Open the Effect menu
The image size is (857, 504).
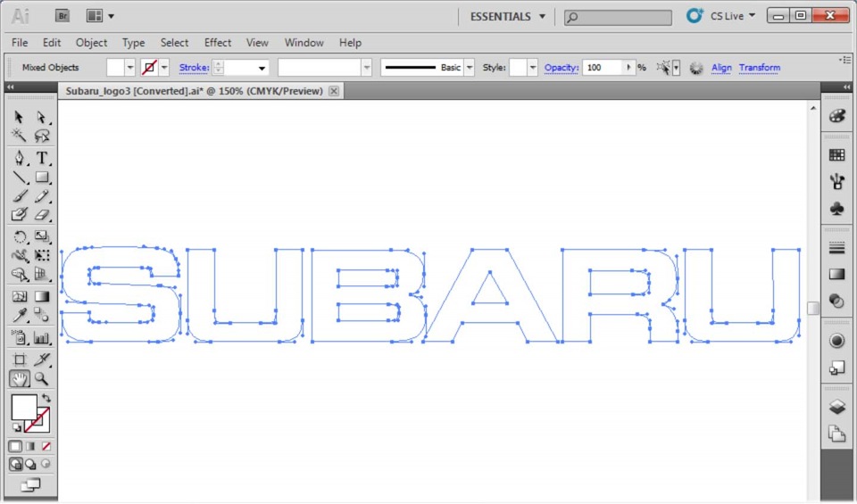[218, 43]
